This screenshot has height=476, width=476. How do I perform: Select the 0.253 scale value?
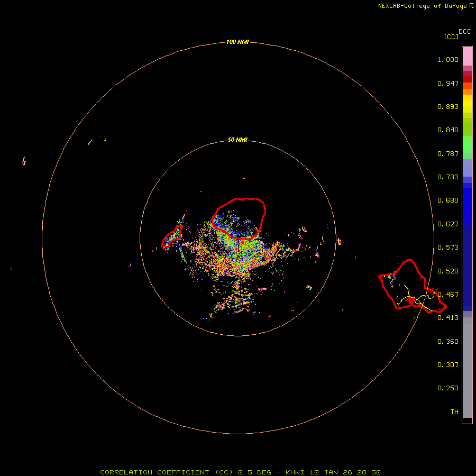(x=448, y=388)
